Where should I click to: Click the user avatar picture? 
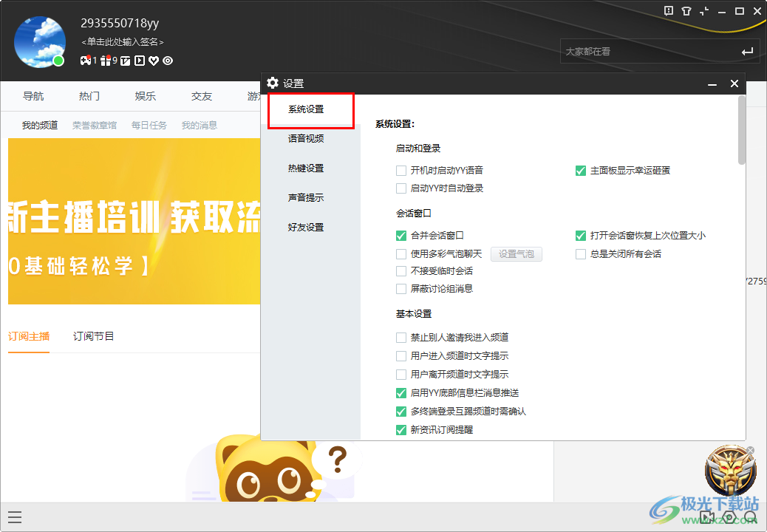(x=40, y=41)
